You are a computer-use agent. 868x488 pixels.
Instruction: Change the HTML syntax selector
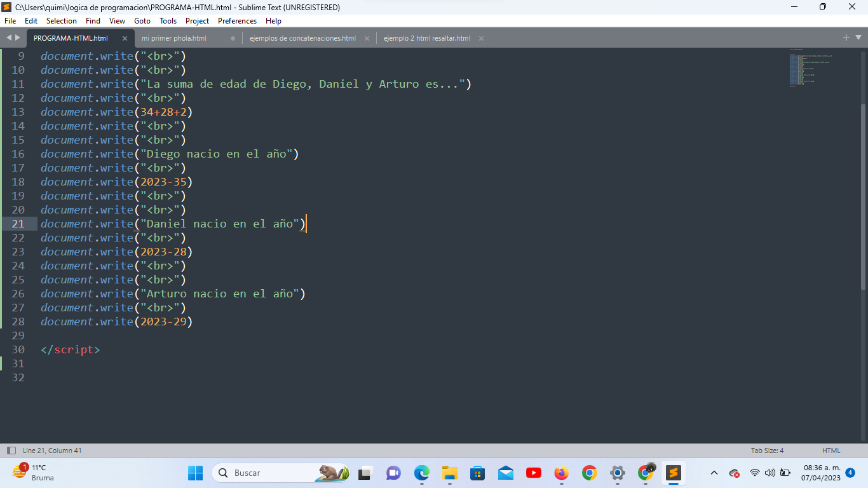(831, 451)
